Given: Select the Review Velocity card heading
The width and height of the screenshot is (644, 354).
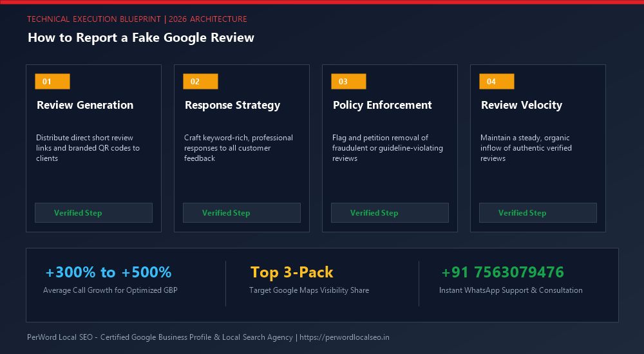Looking at the screenshot, I should click(522, 106).
